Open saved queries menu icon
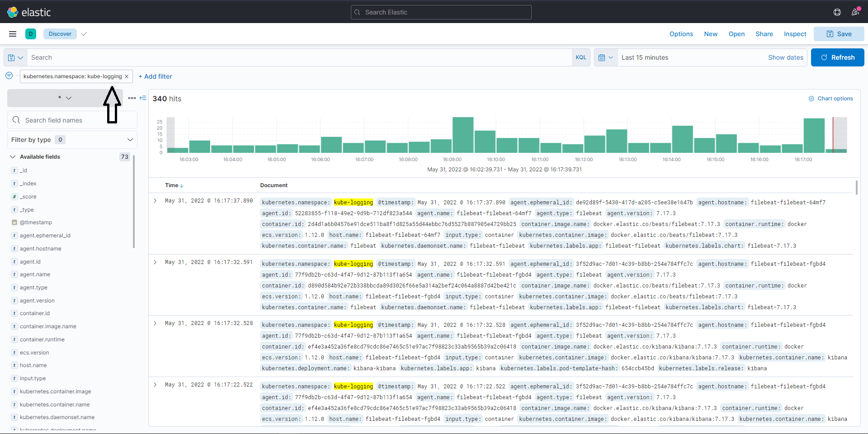This screenshot has width=868, height=434. point(15,57)
